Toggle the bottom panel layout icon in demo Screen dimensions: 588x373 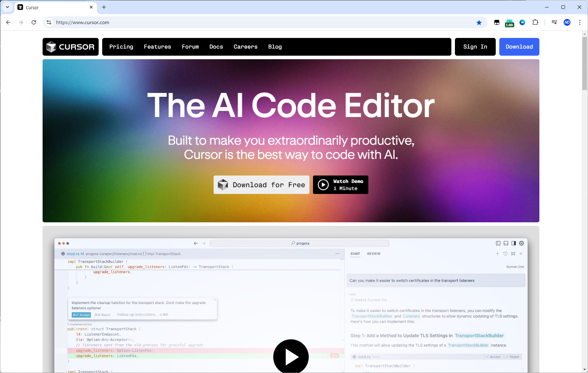coord(506,243)
